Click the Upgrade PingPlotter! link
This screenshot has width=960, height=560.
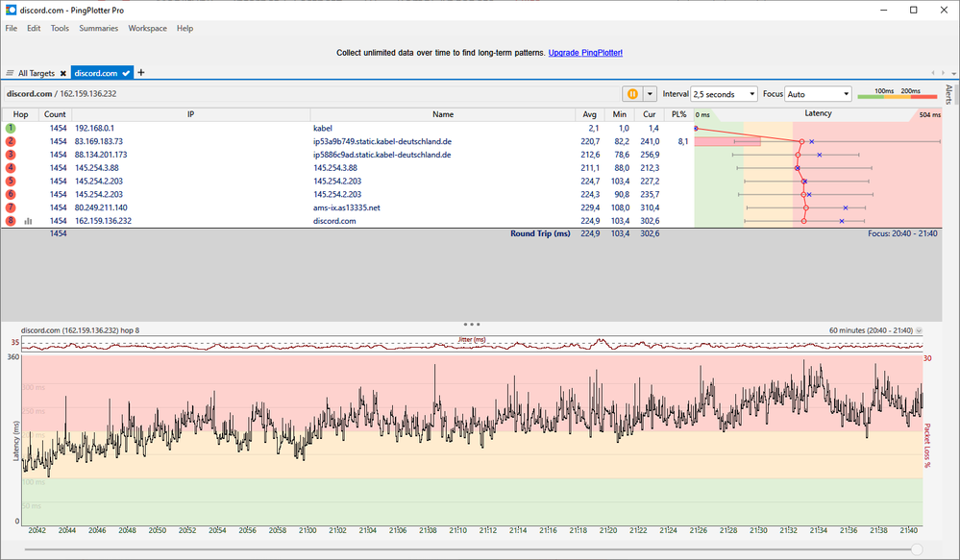pyautogui.click(x=585, y=53)
